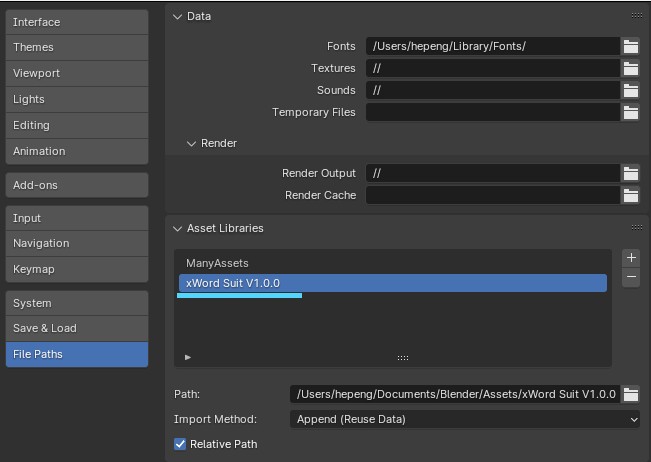Click folder icon next to Fonts path

click(x=631, y=46)
